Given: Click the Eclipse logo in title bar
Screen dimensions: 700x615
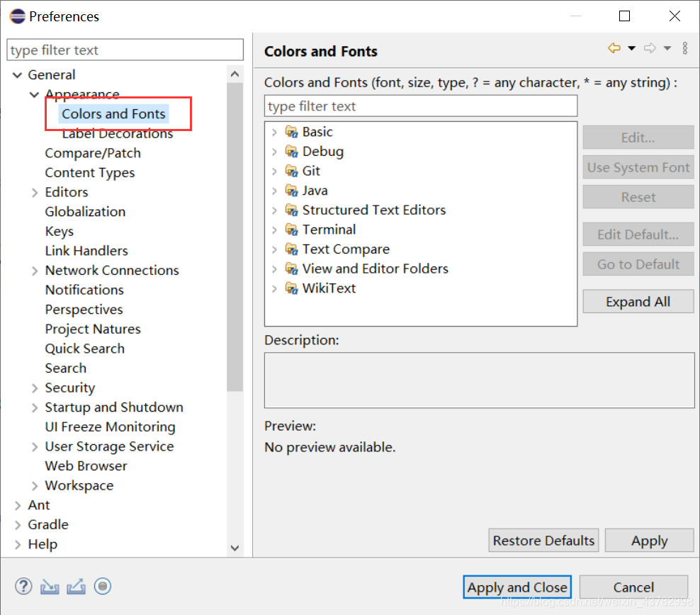Looking at the screenshot, I should pyautogui.click(x=18, y=16).
